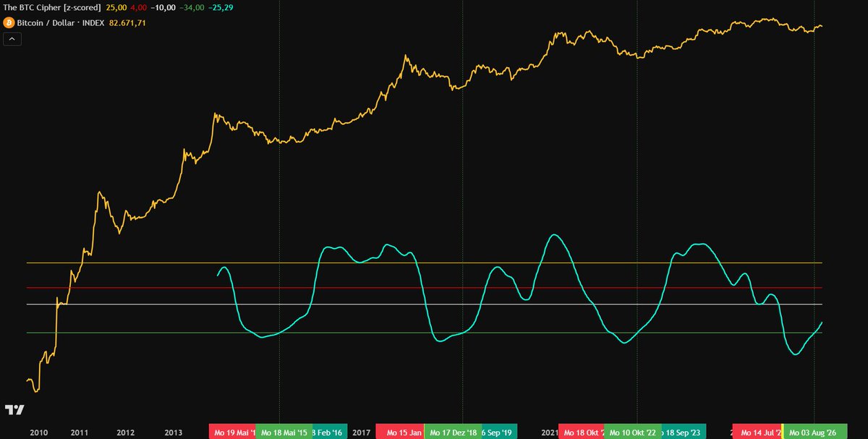Select the Mo 18 Okt red date marker
Viewport: 868px width, 439px height.
[x=581, y=432]
